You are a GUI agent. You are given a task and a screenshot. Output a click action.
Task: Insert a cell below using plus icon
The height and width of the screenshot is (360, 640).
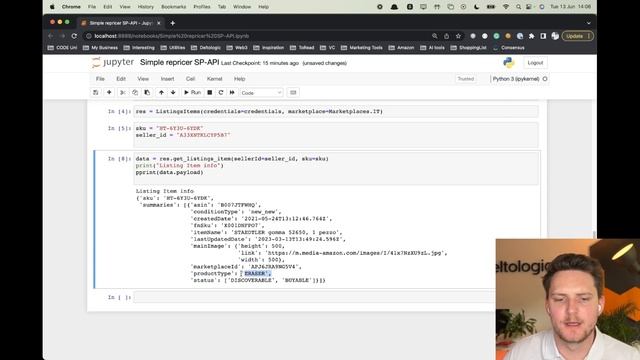(x=109, y=93)
